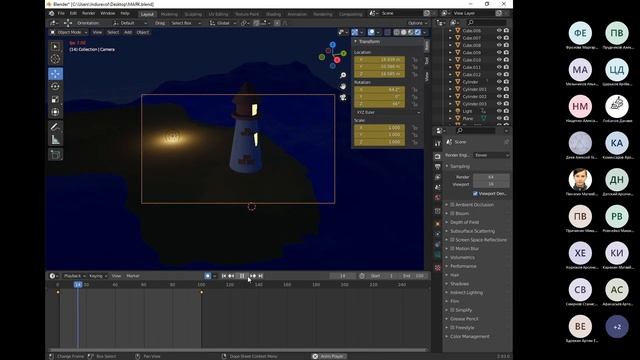Enable the Ambient Occlusion checkbox
This screenshot has width=640, height=360.
452,204
